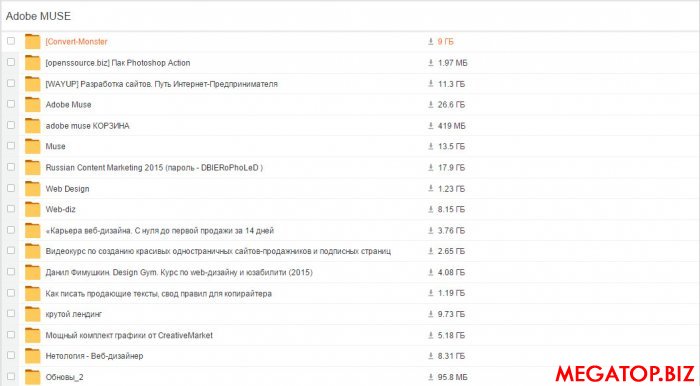
Task: Click the download arrow next to 11.3 ГБ
Action: (x=431, y=83)
